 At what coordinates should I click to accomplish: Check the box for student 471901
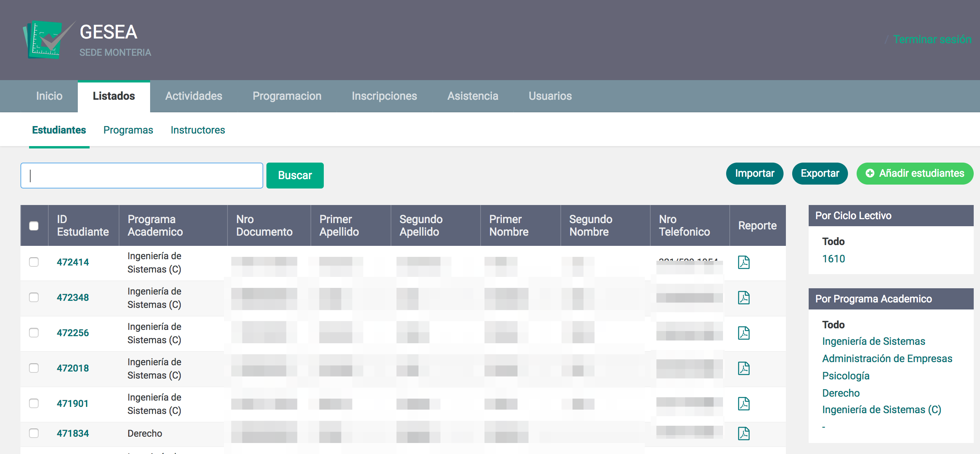tap(34, 403)
